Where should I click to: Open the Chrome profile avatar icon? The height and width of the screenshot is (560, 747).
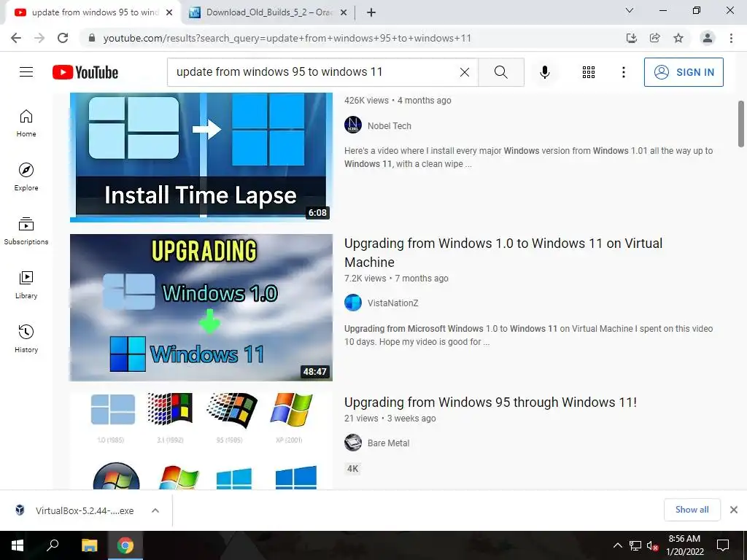pyautogui.click(x=708, y=38)
